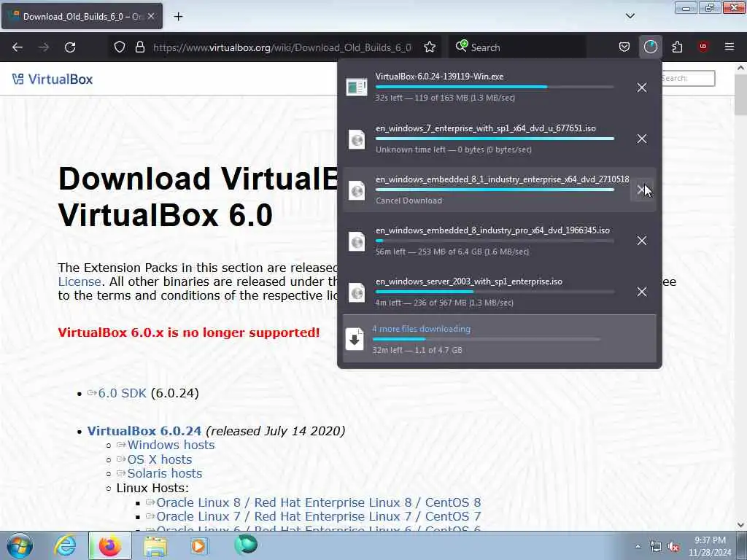The height and width of the screenshot is (560, 747).
Task: Go back to the previous page
Action: point(18,47)
